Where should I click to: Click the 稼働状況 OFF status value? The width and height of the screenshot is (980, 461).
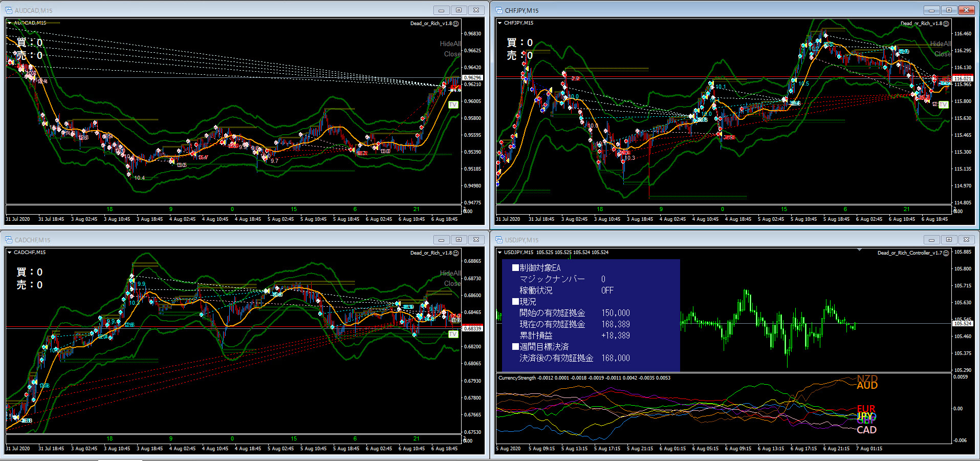coord(607,290)
